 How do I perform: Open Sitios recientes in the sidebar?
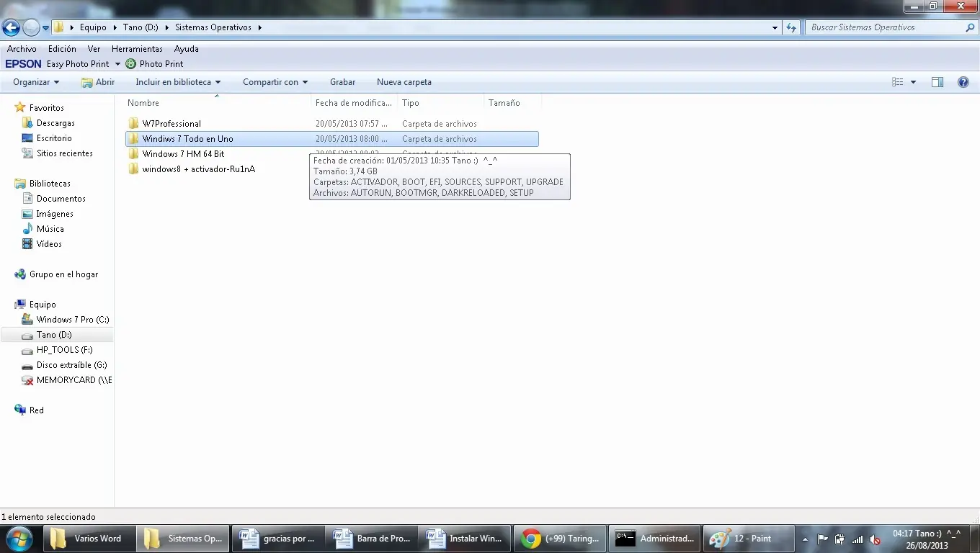click(64, 153)
